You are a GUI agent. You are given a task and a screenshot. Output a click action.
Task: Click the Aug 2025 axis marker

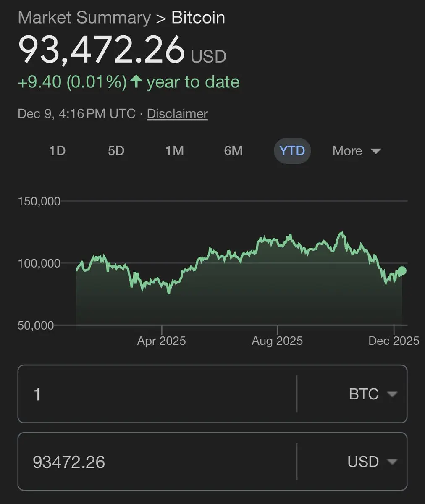[277, 340]
